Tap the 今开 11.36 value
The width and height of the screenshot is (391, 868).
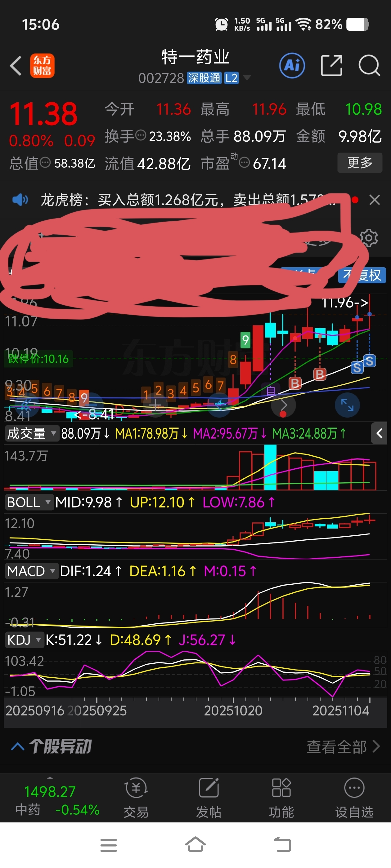coord(173,109)
